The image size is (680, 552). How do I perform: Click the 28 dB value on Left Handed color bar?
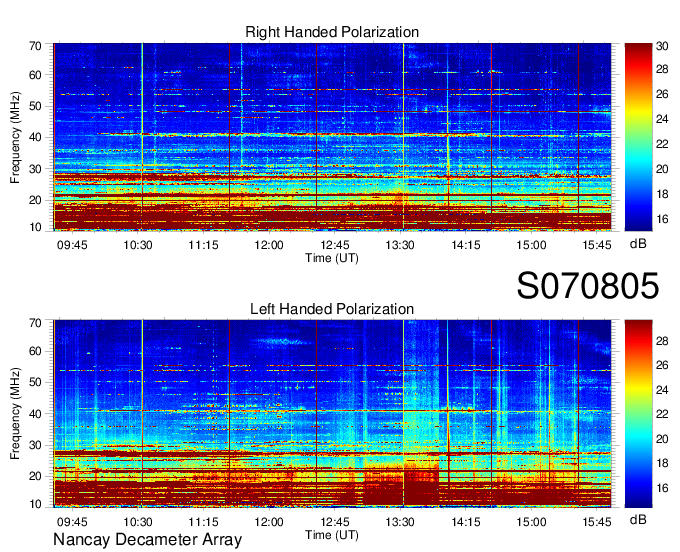(662, 341)
